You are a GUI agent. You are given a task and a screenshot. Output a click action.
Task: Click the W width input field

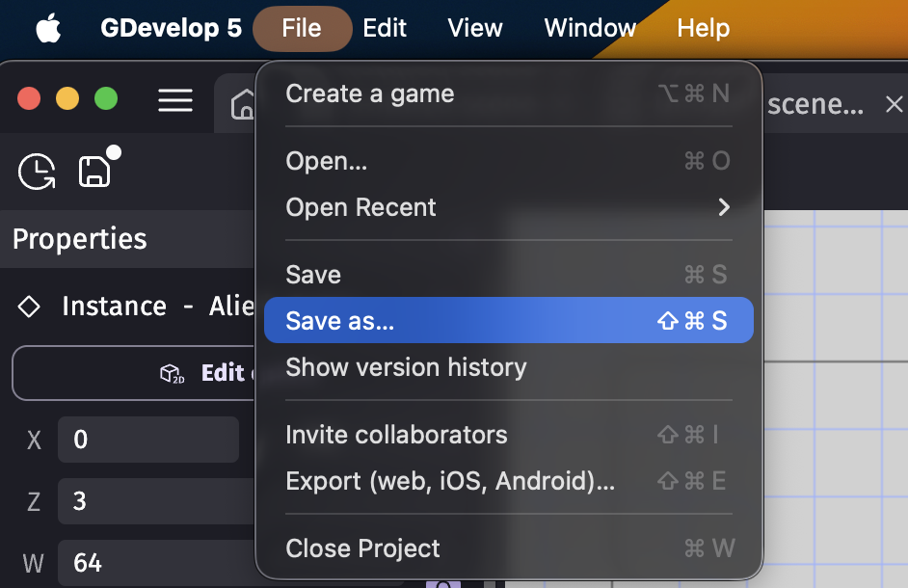[145, 563]
